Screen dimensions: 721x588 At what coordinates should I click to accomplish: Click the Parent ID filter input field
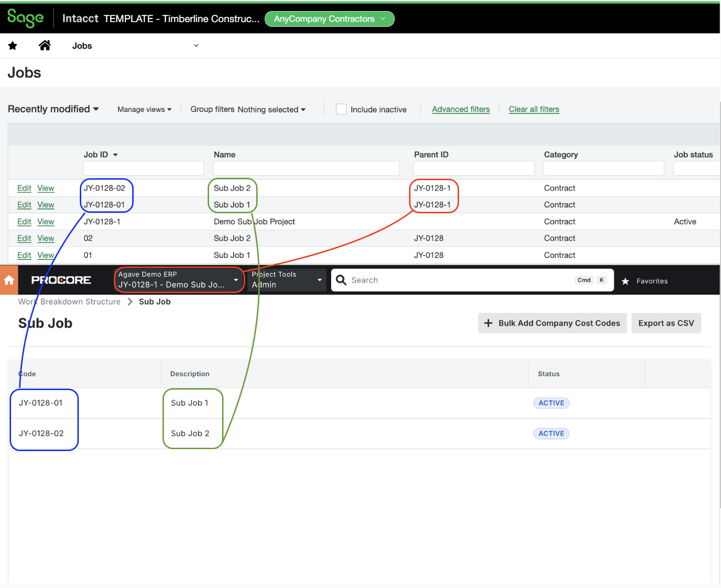[473, 168]
